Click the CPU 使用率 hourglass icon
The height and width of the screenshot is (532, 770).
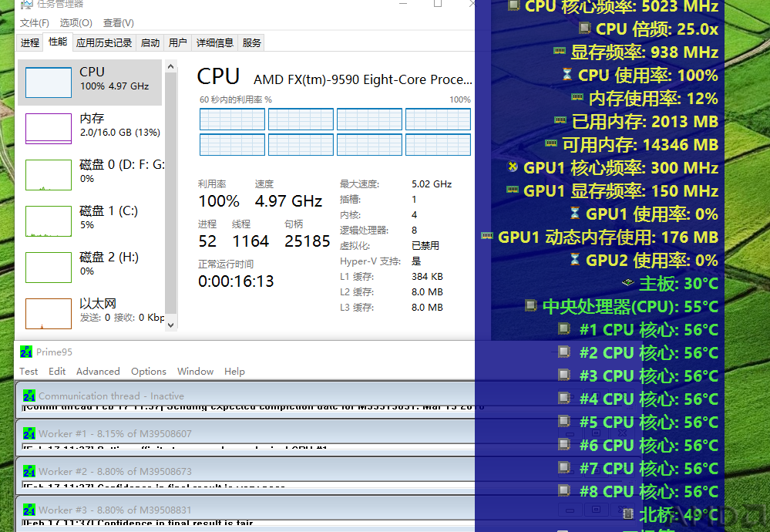click(567, 74)
